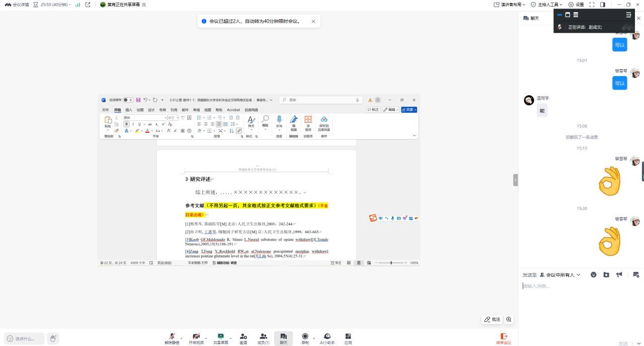644x346 pixels.
Task: Switch to 插入 tab in Word ribbon
Action: click(x=129, y=110)
